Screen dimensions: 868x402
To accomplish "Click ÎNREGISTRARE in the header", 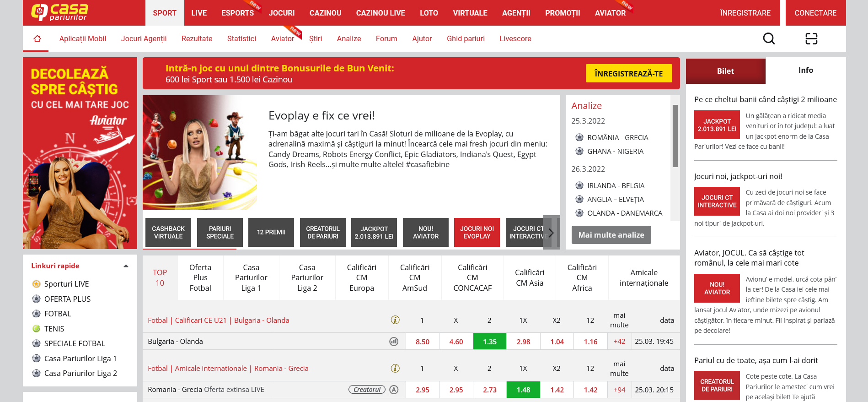I will (x=745, y=13).
